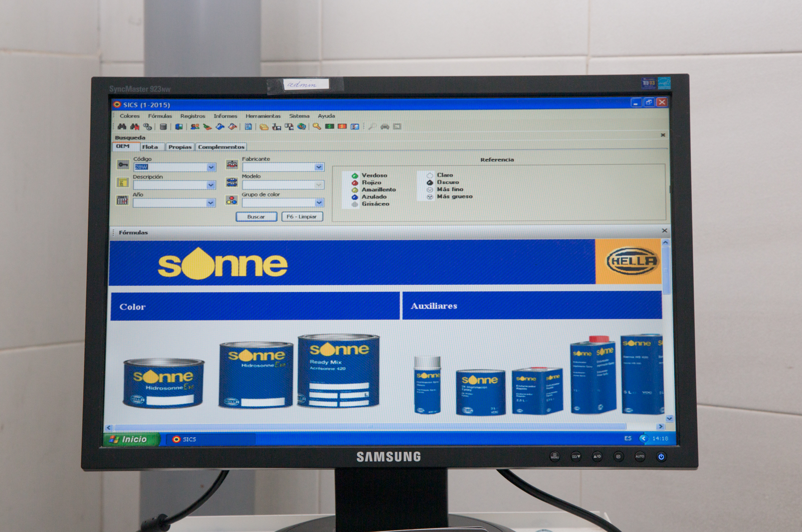Click the colored balls Grupo de color icon
Image resolution: width=802 pixels, height=532 pixels.
pos(231,200)
